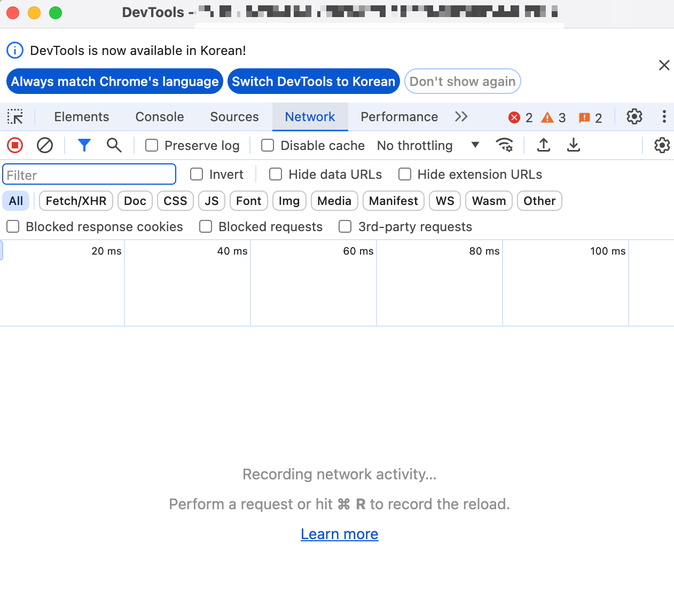The height and width of the screenshot is (616, 674).
Task: Toggle the filter funnel icon
Action: tap(84, 145)
